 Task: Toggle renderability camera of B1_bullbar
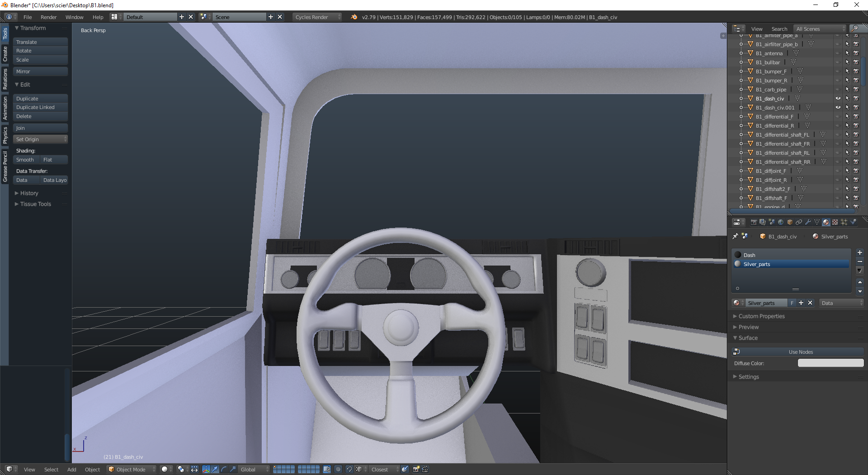pyautogui.click(x=856, y=62)
